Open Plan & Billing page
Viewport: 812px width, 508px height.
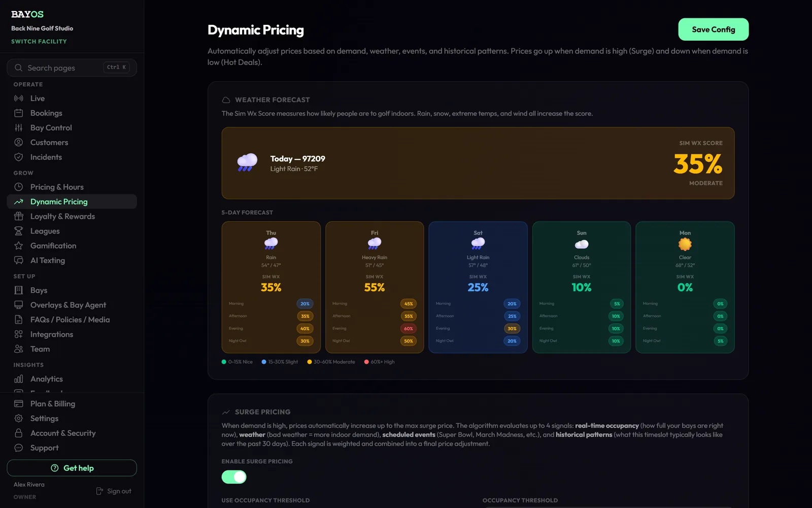72,404
